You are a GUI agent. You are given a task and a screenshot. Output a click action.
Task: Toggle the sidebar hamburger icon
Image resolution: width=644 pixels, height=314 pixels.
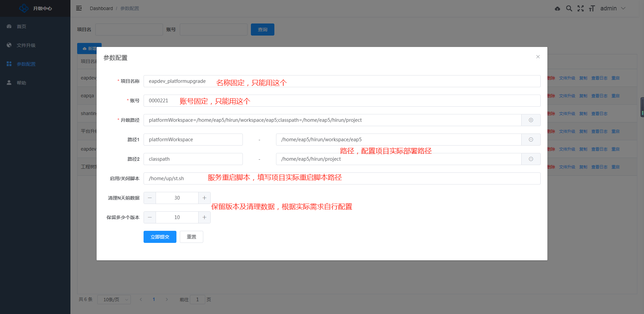pyautogui.click(x=79, y=8)
